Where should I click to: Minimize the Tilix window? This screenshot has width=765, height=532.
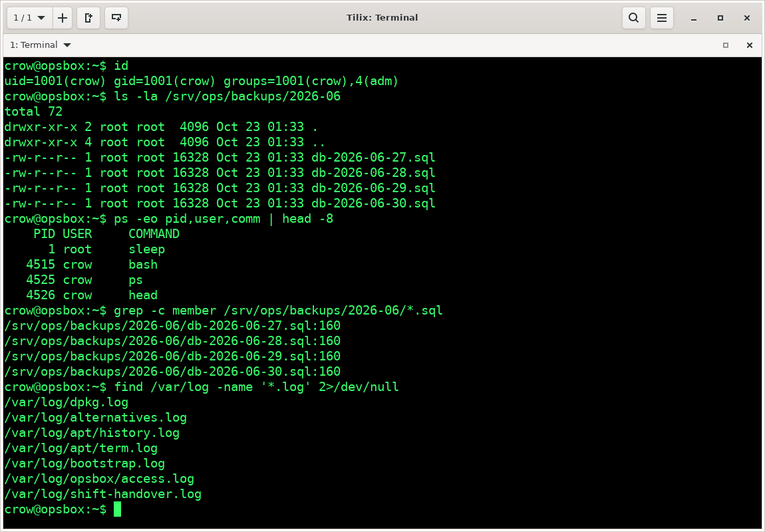coord(694,18)
